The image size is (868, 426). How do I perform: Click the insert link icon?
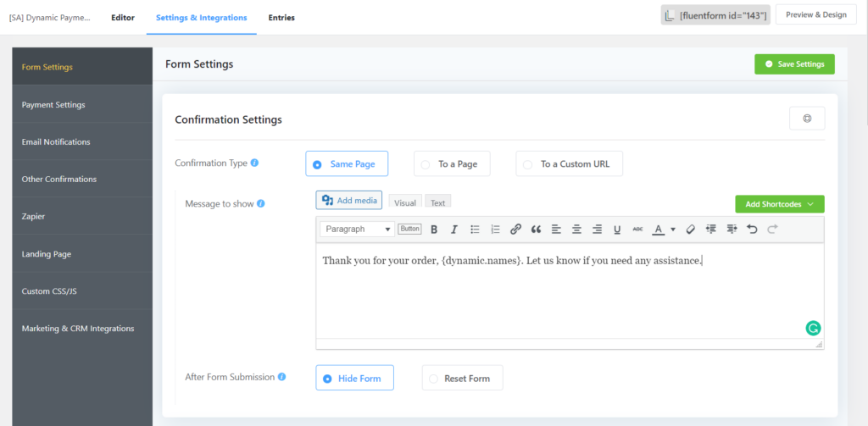[515, 229]
